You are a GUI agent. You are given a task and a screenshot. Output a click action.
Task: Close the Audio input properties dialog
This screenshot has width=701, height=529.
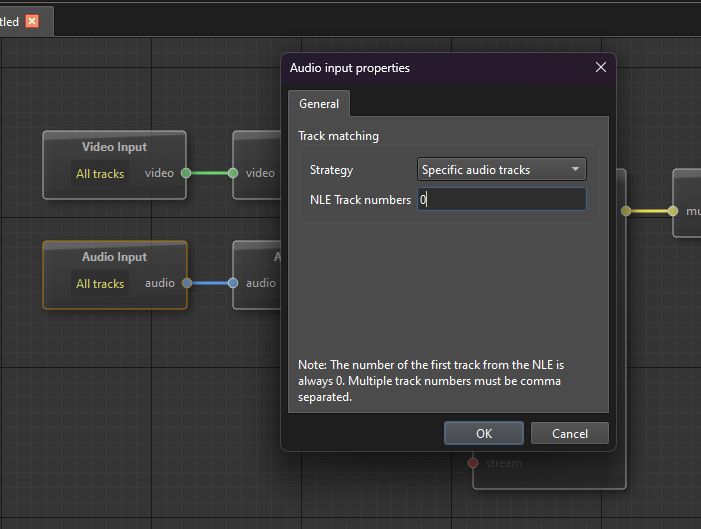pos(600,67)
